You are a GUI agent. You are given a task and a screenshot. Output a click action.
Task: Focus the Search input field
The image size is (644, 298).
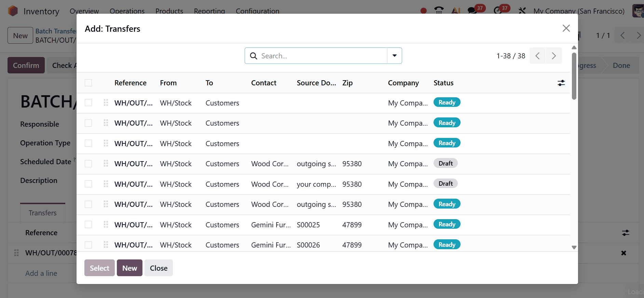[x=323, y=56]
